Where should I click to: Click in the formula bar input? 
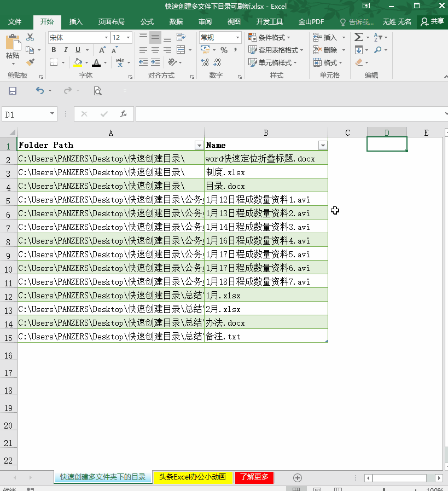pos(289,114)
